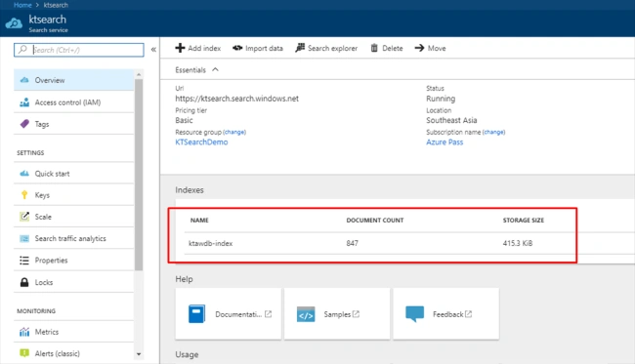Screen dimensions: 635x364
Task: Click the yellow Keys icon
Action: [24, 195]
